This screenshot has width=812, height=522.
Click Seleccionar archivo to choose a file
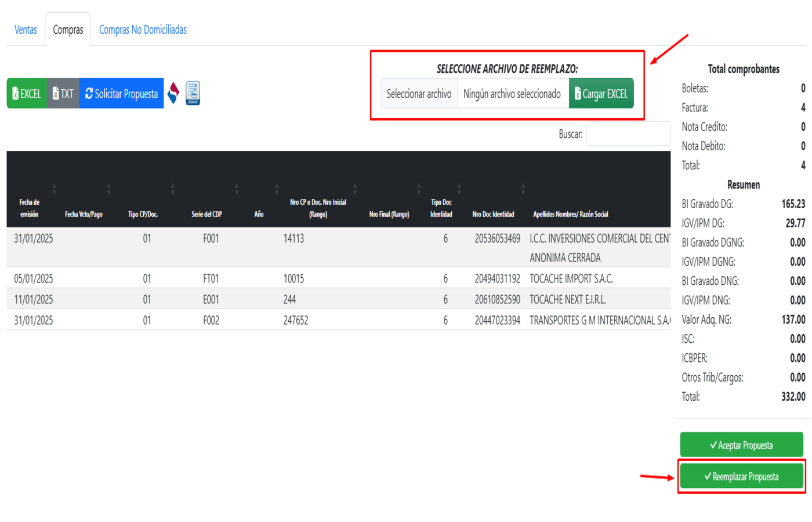click(419, 94)
